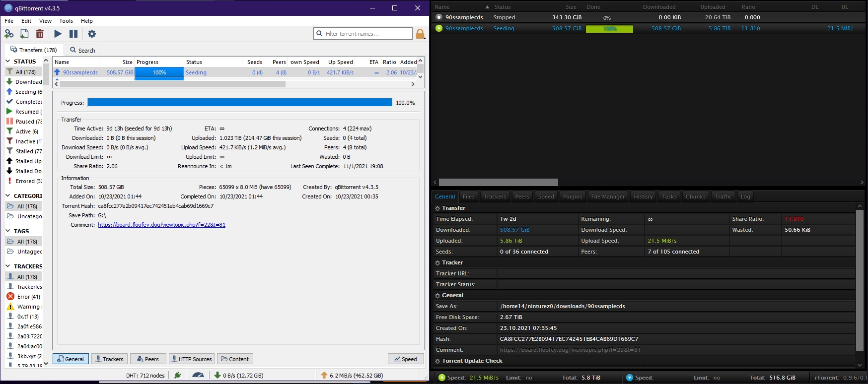The height and width of the screenshot is (384, 868).
Task: Click the Resume play icon in toolbar
Action: [58, 34]
